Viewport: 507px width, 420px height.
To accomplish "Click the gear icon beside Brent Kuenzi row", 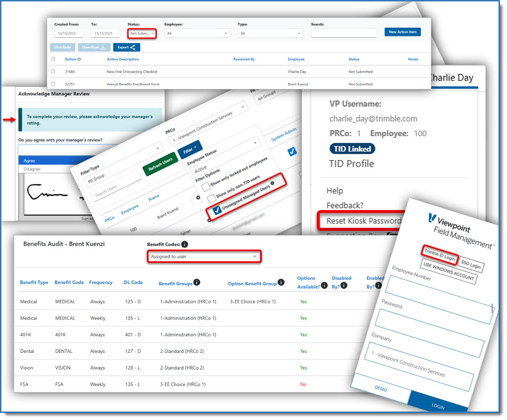I will click(198, 198).
